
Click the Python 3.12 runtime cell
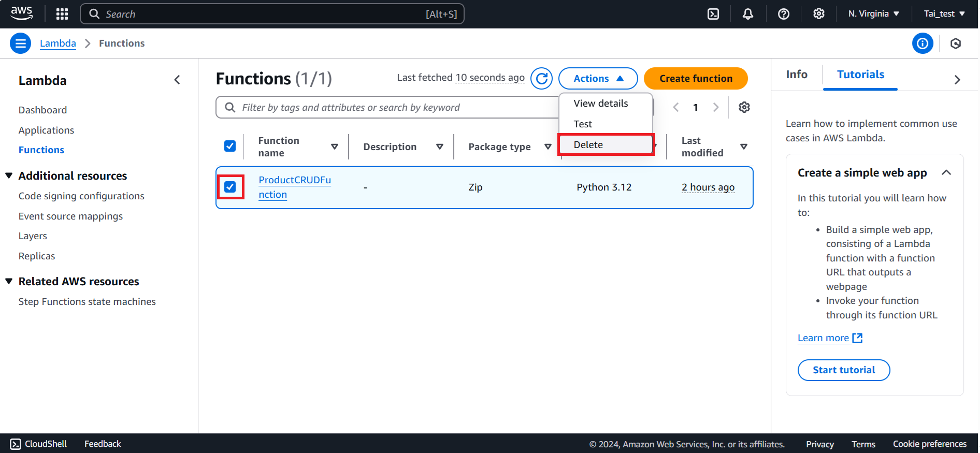604,187
